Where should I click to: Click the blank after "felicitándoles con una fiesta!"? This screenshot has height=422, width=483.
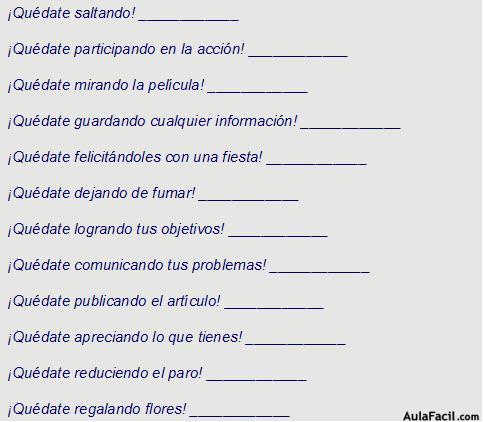tap(316, 161)
